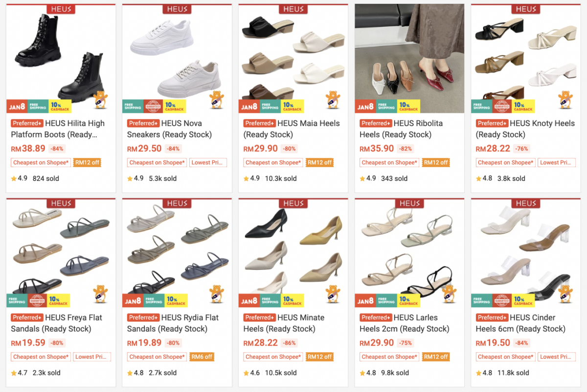The image size is (587, 392).
Task: Click the -86% discount tag on Minate Heels
Action: click(289, 343)
